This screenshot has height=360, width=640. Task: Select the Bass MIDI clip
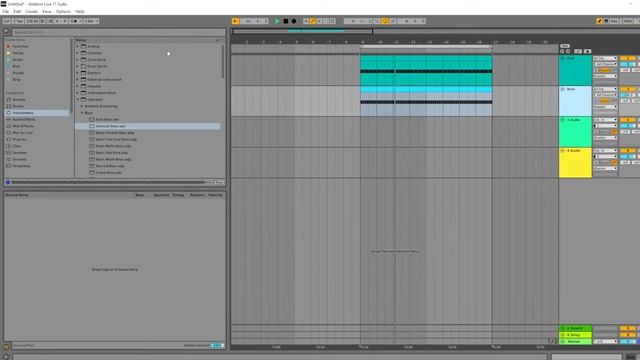click(x=426, y=101)
